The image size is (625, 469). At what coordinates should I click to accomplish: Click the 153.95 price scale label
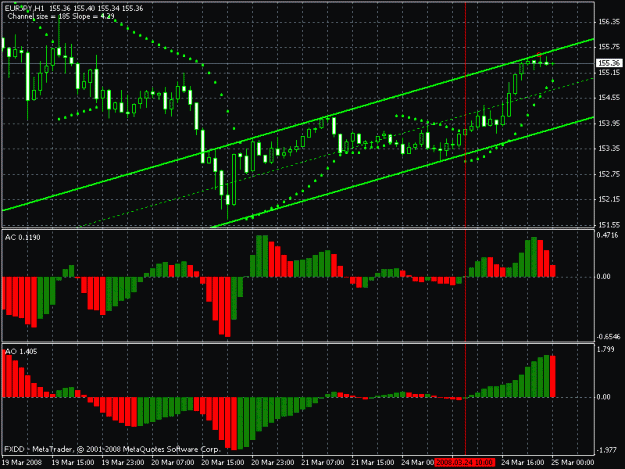pyautogui.click(x=609, y=124)
